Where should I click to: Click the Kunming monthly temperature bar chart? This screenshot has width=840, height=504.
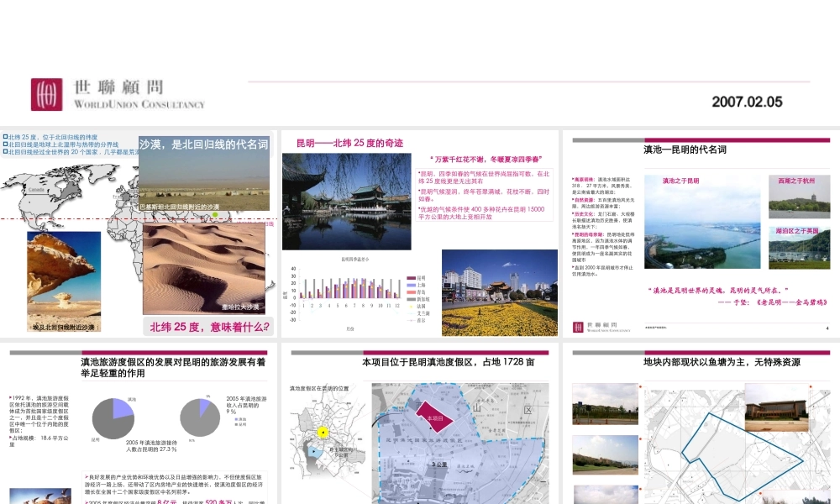point(355,293)
